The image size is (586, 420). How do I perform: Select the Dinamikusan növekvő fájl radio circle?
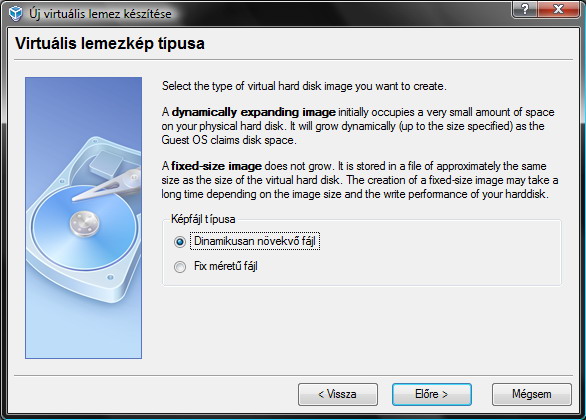pyautogui.click(x=180, y=242)
